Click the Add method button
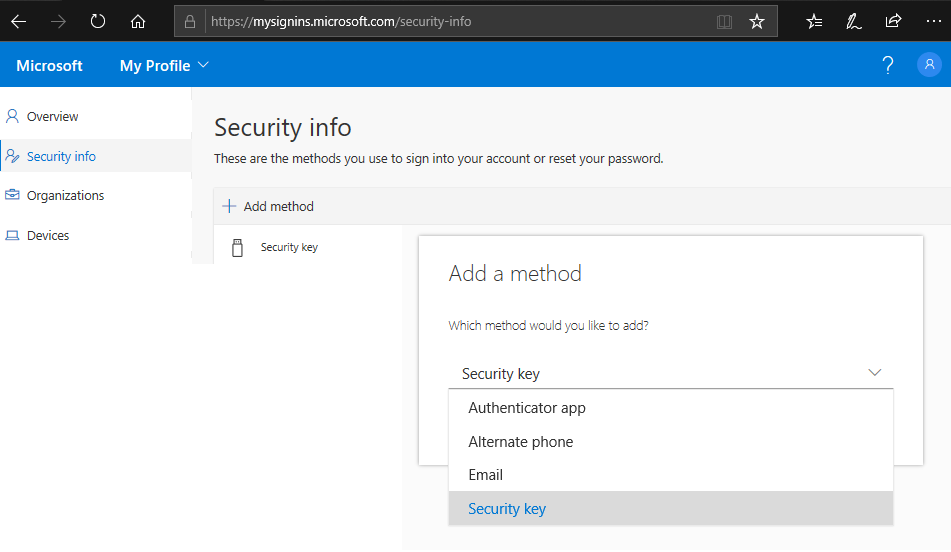951x552 pixels. tap(268, 206)
